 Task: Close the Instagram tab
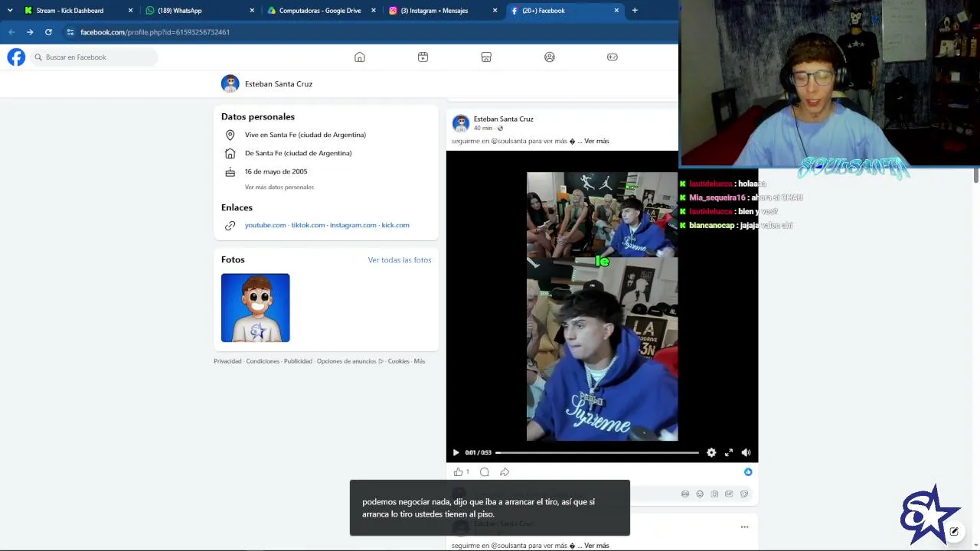(x=495, y=11)
